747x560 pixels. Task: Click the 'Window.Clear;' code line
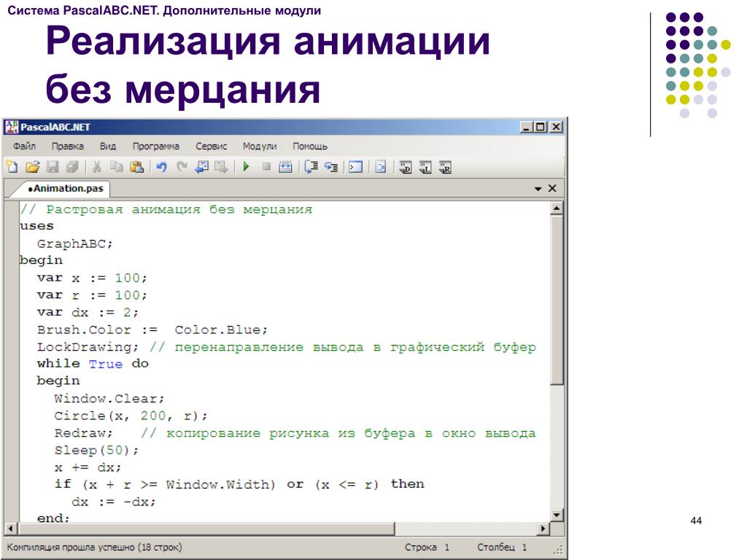click(x=109, y=399)
